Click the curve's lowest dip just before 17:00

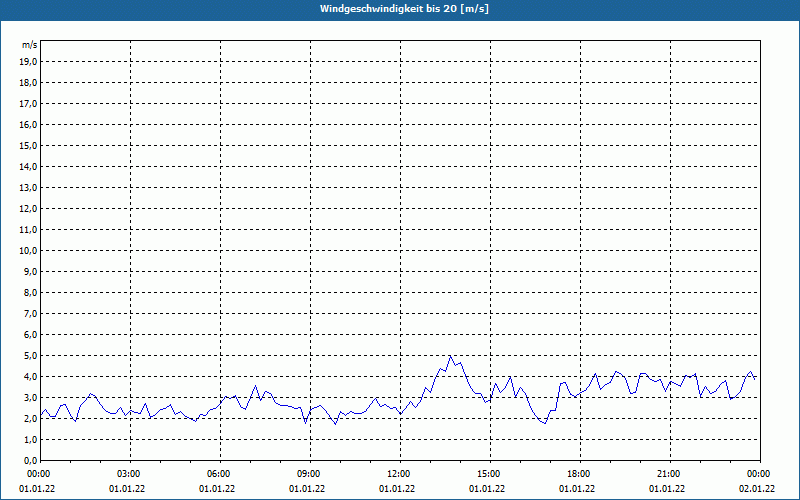545,423
